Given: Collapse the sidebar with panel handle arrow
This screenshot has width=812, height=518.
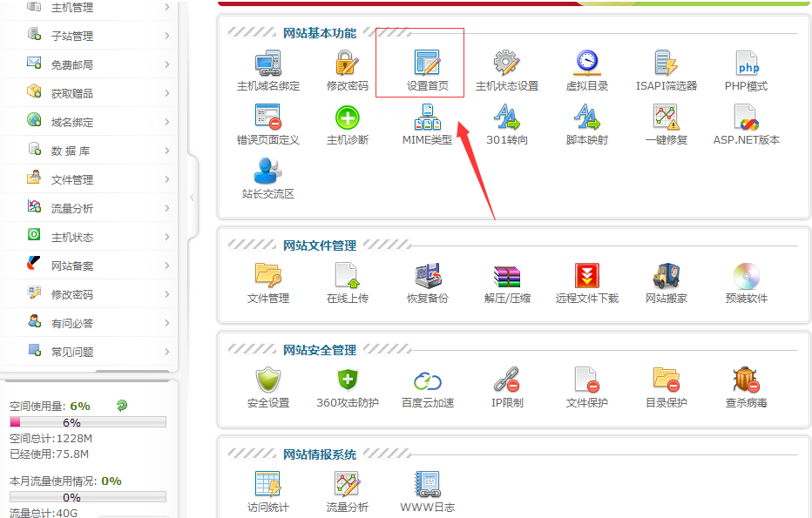Looking at the screenshot, I should [x=193, y=197].
